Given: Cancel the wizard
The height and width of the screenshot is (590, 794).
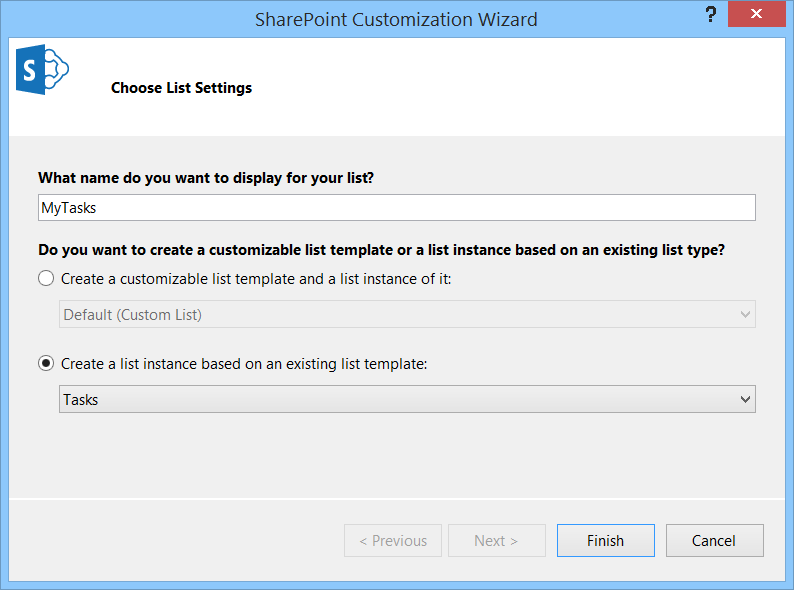Looking at the screenshot, I should pos(714,541).
